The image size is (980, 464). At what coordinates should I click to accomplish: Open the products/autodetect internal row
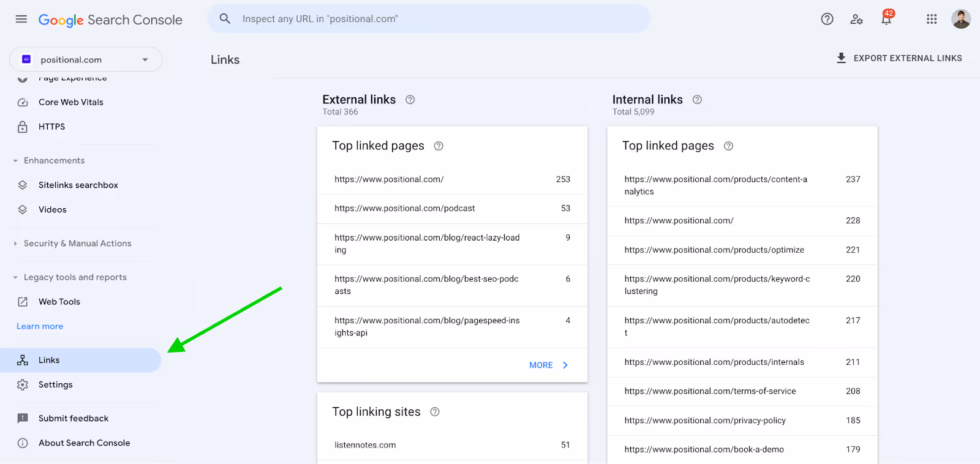point(742,327)
